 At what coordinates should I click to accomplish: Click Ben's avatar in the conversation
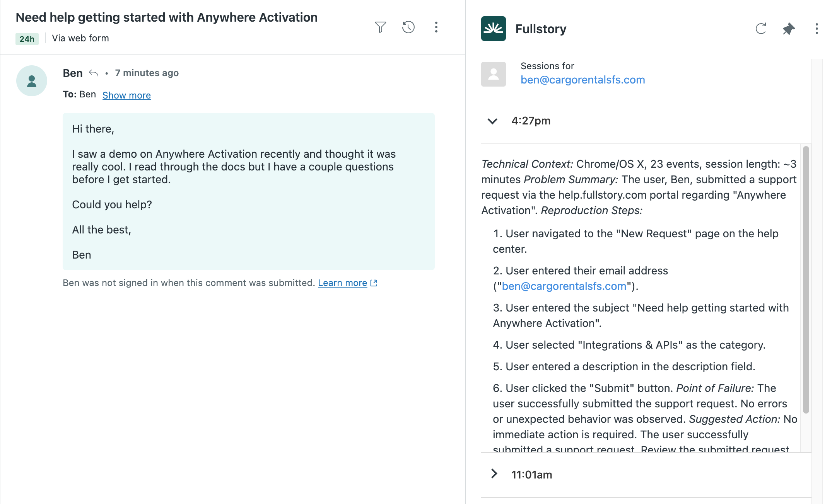point(32,81)
